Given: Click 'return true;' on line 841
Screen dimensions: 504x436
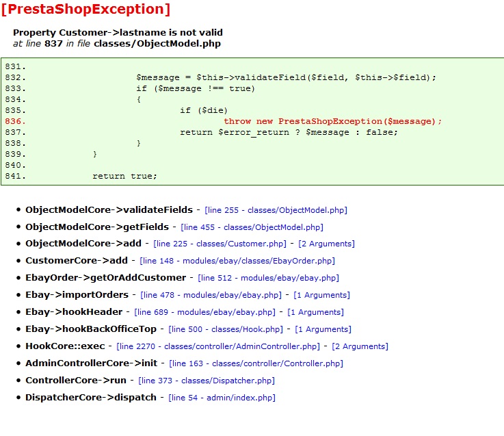Looking at the screenshot, I should coord(124,176).
